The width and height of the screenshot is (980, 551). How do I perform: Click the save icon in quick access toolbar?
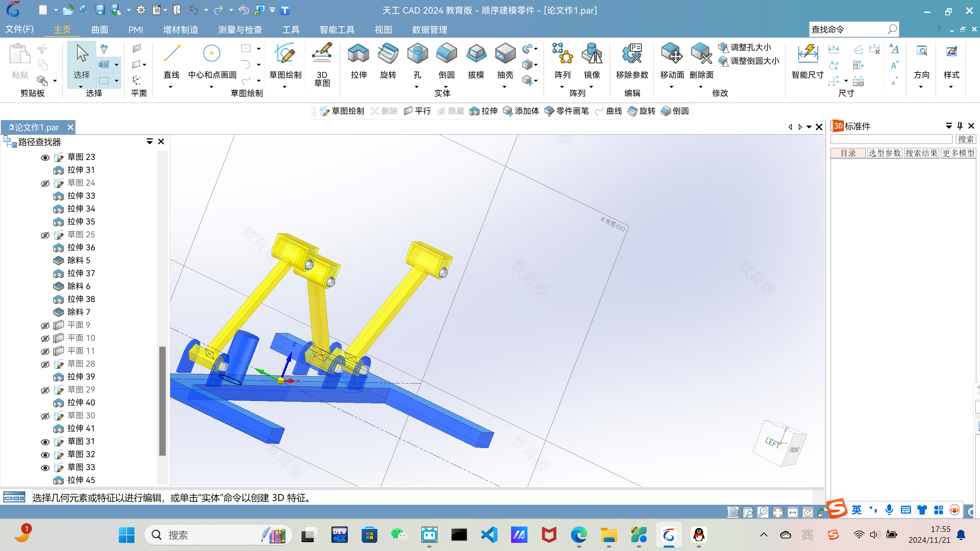point(100,10)
